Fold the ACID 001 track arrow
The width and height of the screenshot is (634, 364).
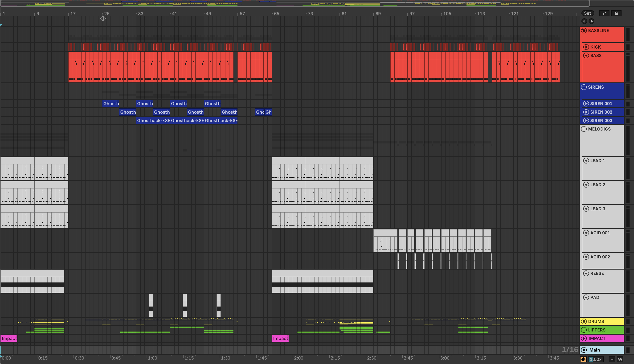pyautogui.click(x=586, y=233)
